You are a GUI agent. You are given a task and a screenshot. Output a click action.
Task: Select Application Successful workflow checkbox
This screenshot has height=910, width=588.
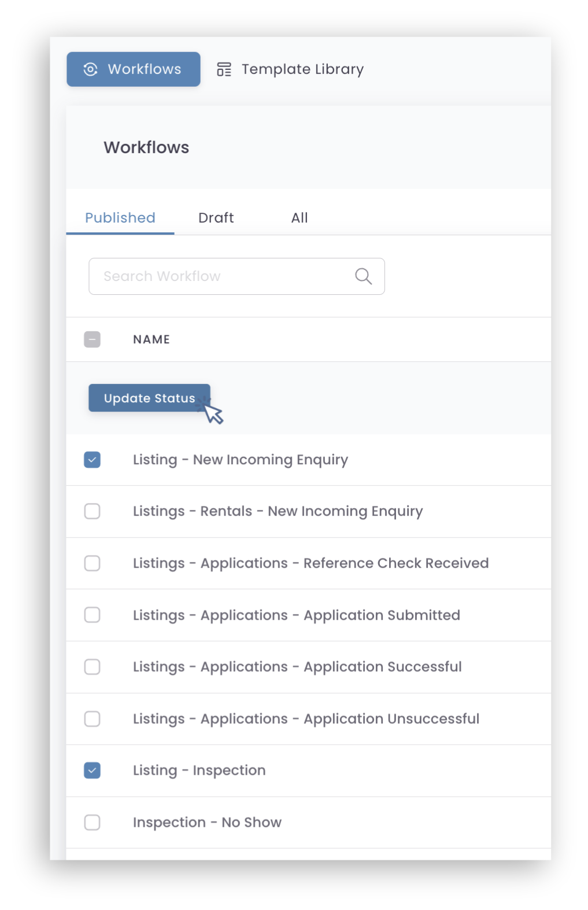tap(92, 667)
